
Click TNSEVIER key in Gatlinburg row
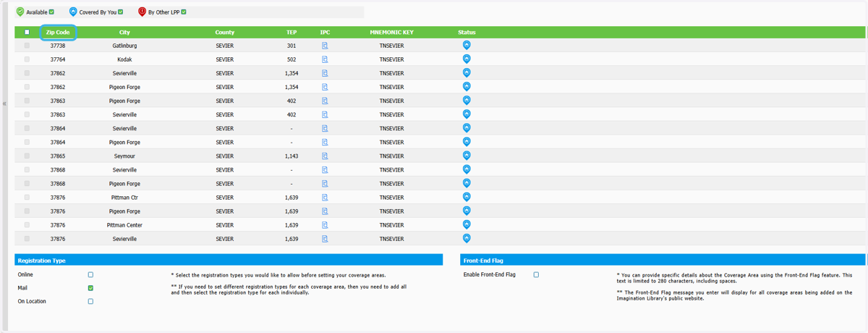(x=392, y=46)
